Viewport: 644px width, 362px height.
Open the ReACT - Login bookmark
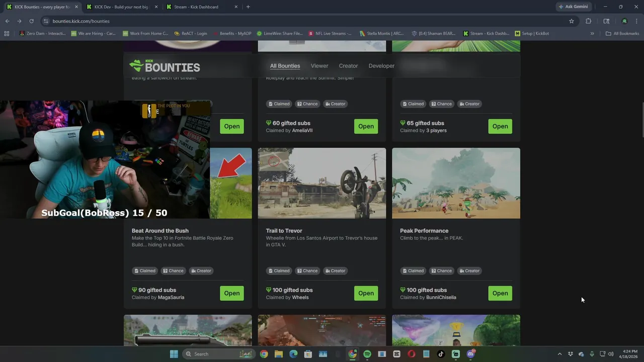[x=191, y=34]
